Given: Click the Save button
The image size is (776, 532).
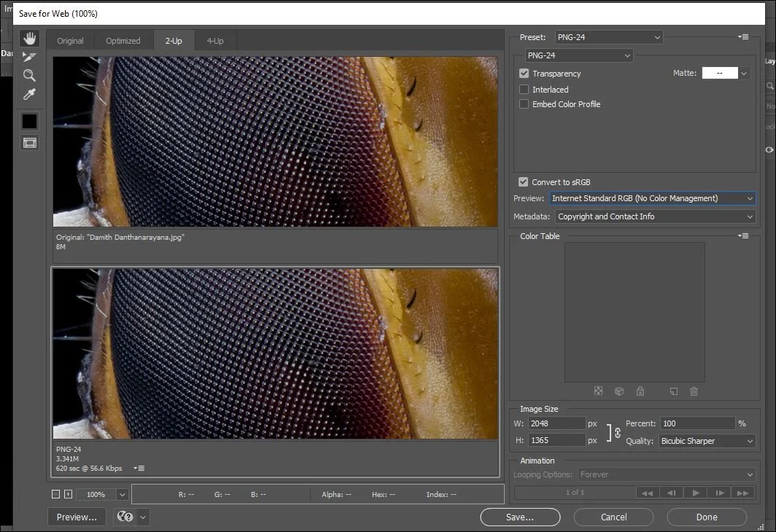Looking at the screenshot, I should 519,517.
